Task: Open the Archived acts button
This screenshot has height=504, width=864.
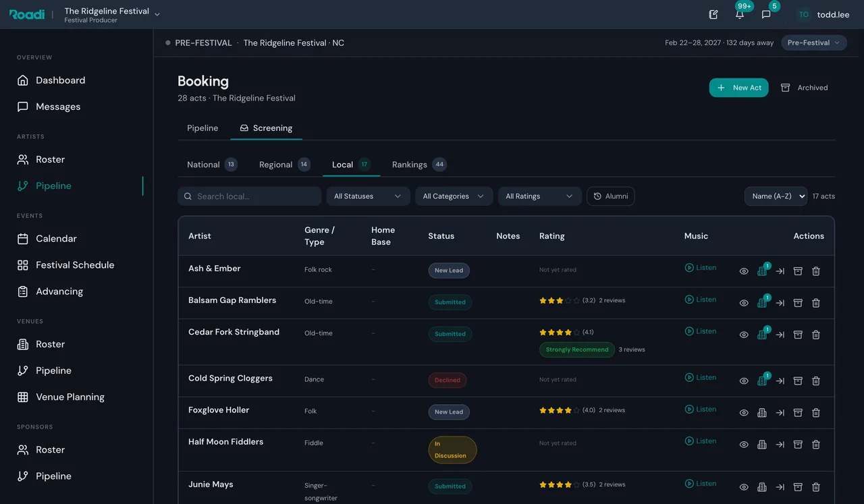Action: pyautogui.click(x=804, y=88)
